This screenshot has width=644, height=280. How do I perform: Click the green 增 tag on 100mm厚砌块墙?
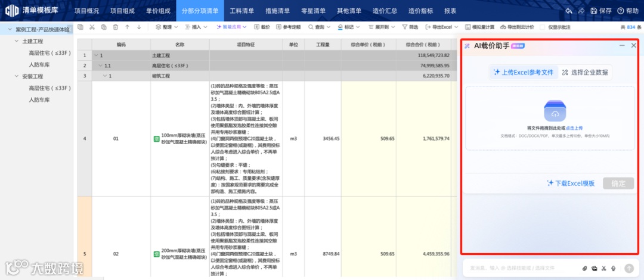(x=156, y=139)
